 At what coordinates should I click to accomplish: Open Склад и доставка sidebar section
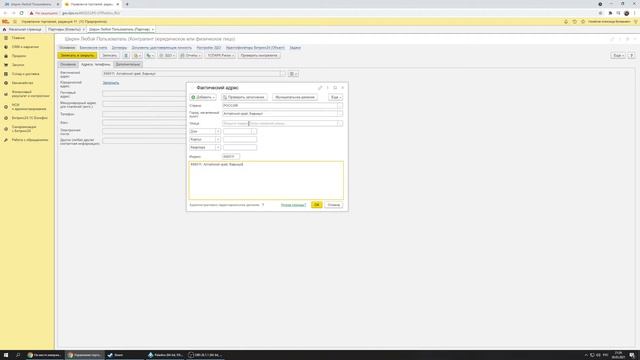point(25,74)
